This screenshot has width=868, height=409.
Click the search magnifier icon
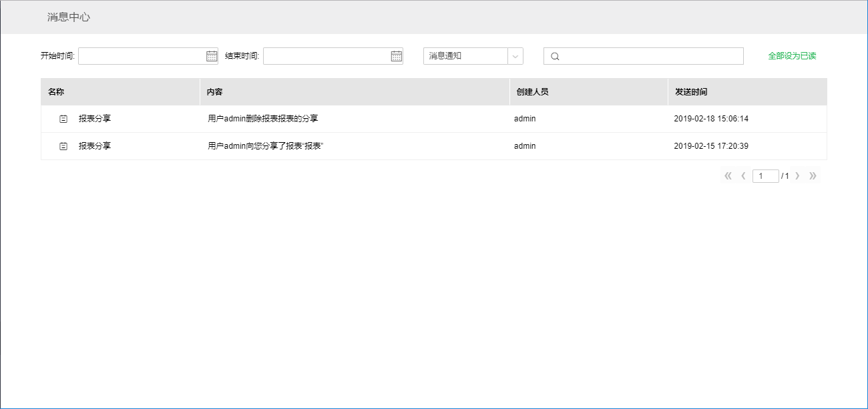click(x=556, y=56)
